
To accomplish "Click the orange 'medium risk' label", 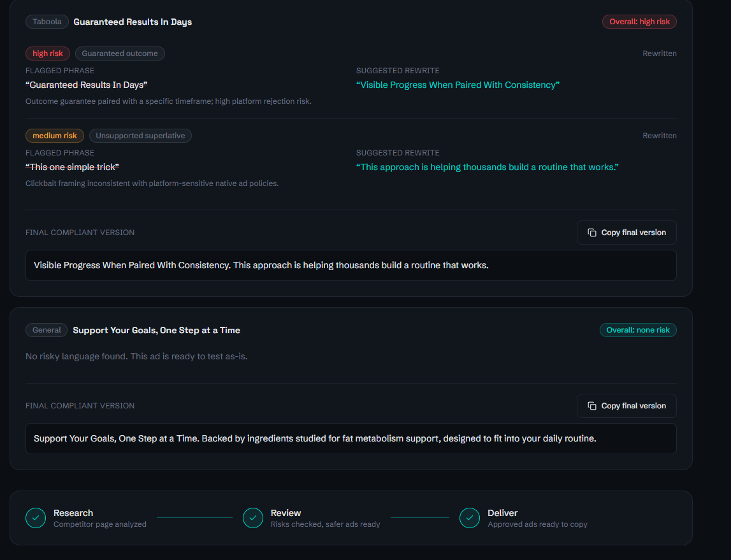I will pos(55,136).
